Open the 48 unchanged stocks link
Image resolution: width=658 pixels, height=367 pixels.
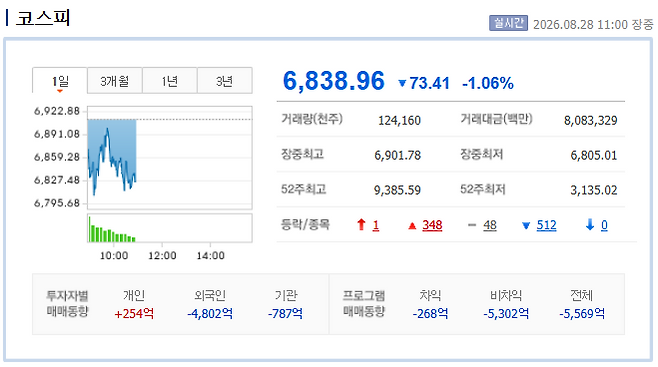pos(490,225)
